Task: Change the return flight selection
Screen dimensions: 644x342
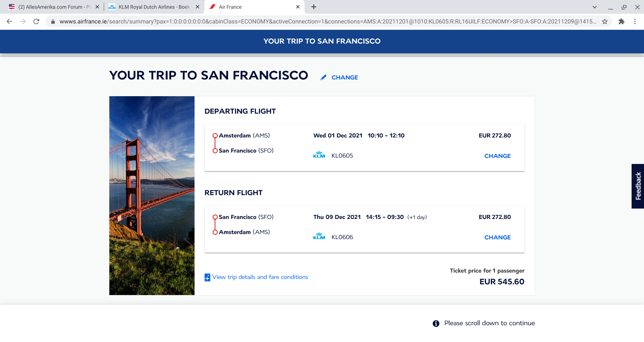Action: pos(497,237)
